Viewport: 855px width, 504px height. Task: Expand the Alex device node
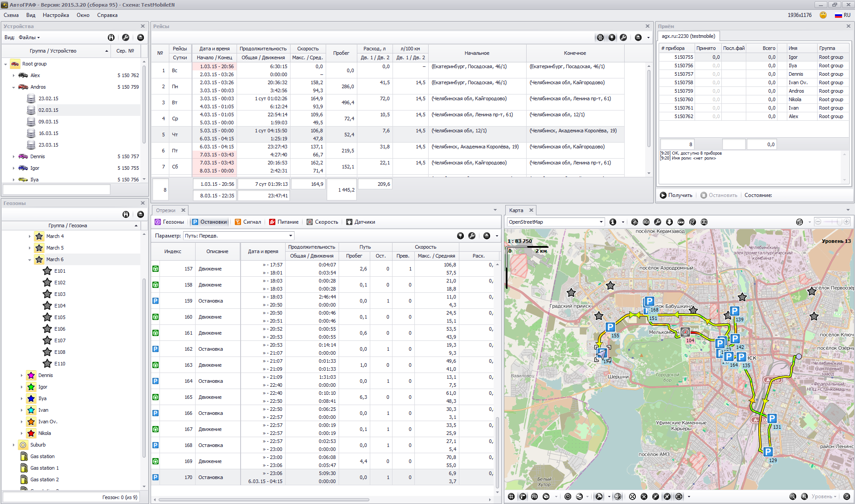[x=14, y=75]
